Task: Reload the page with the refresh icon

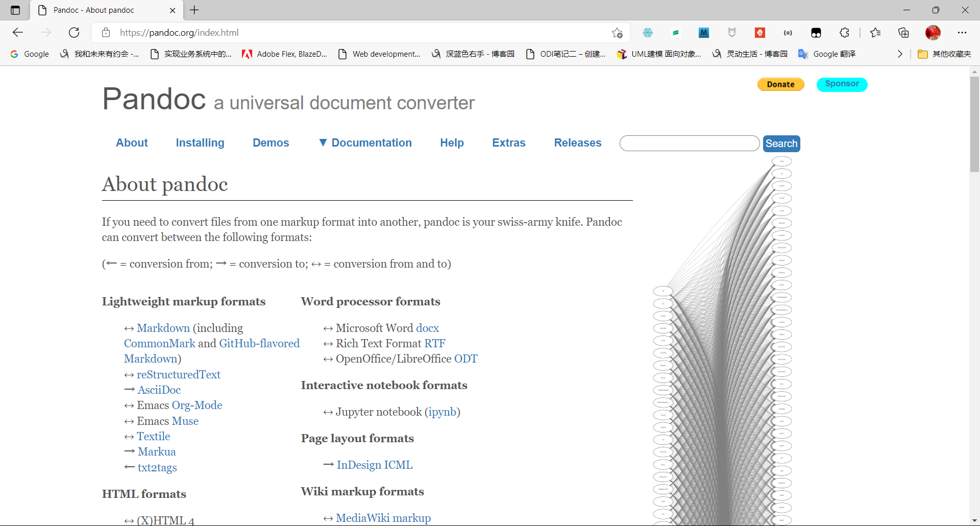Action: [x=74, y=33]
